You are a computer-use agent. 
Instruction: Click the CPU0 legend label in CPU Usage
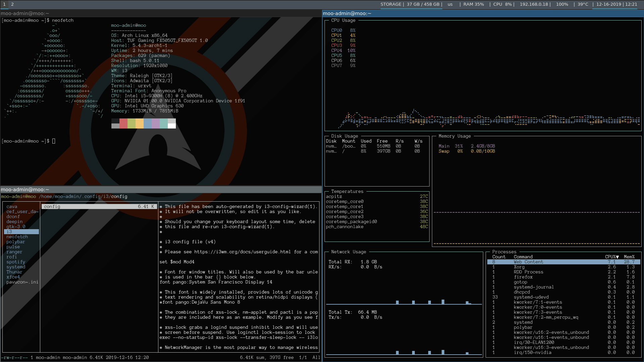pyautogui.click(x=337, y=31)
